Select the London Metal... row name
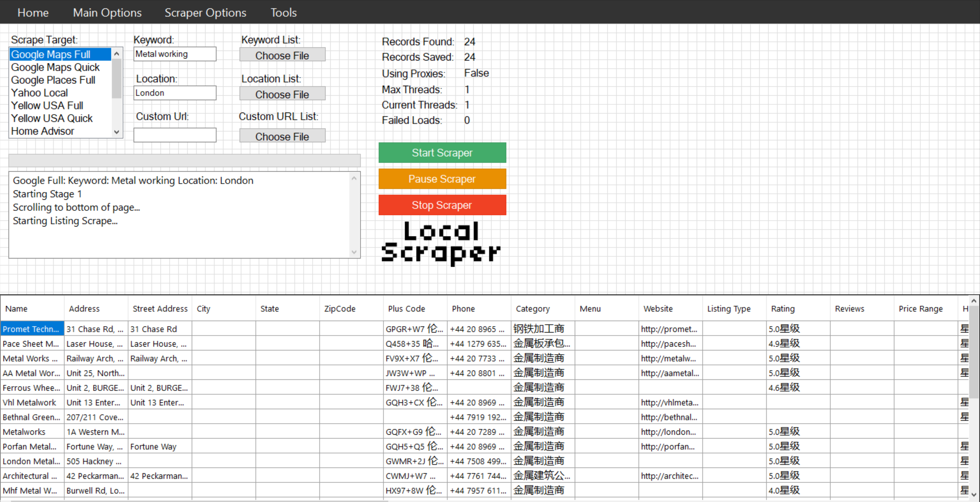Image resolution: width=980 pixels, height=502 pixels. (32, 461)
